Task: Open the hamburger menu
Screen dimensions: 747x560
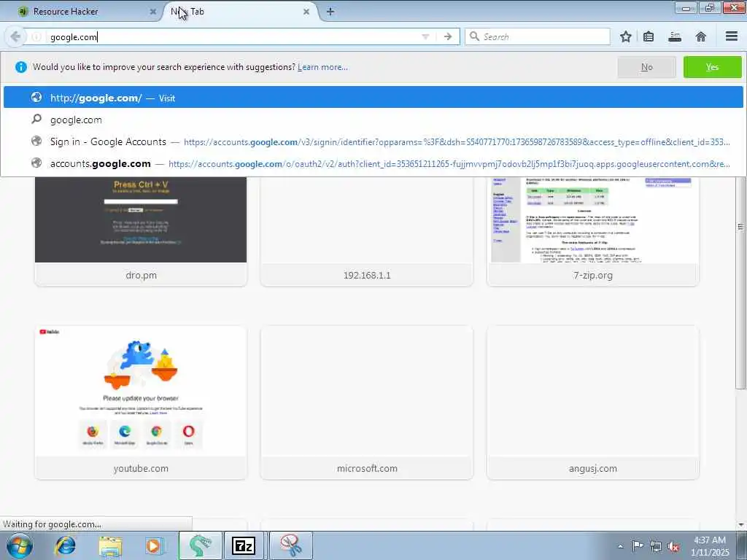Action: coord(732,36)
